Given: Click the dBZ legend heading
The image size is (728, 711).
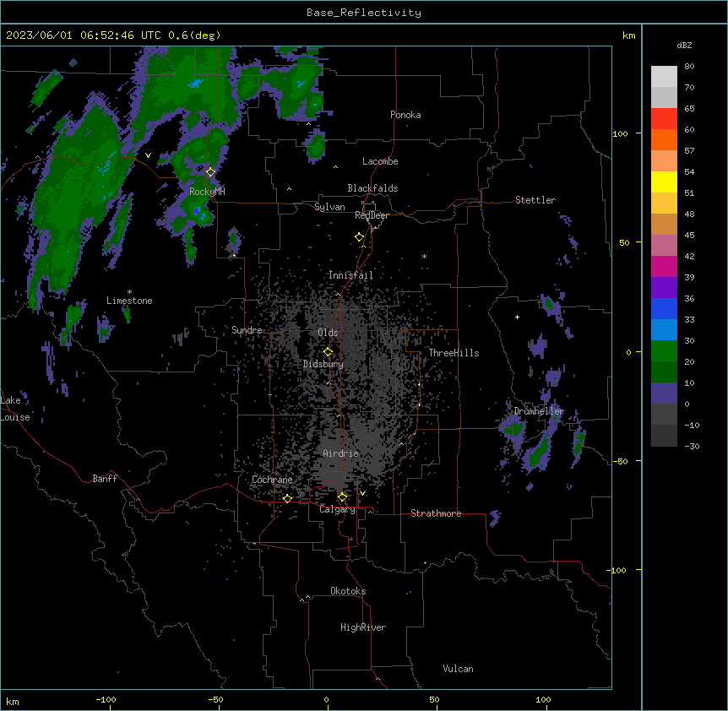Looking at the screenshot, I should coord(684,45).
